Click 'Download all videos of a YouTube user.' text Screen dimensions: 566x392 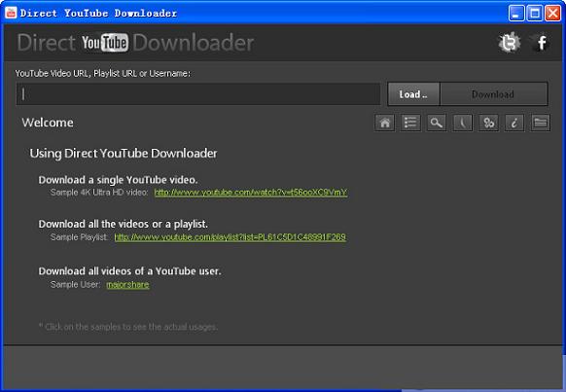click(129, 271)
